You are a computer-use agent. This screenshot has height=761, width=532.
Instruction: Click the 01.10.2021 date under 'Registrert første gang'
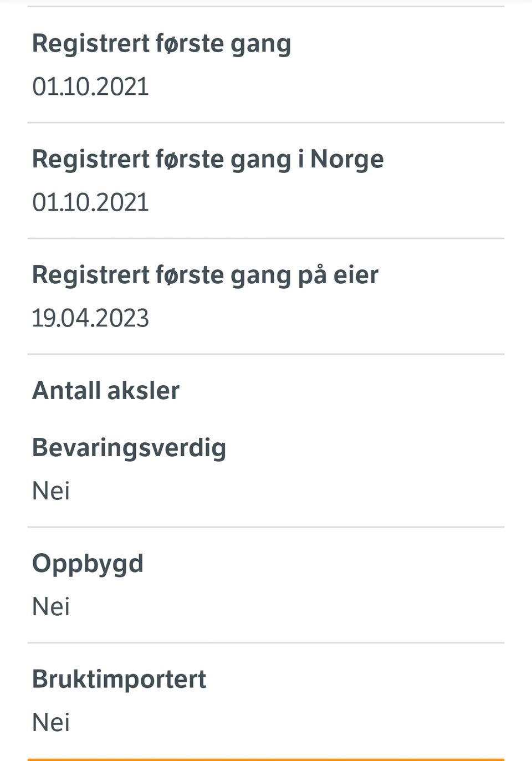click(90, 87)
